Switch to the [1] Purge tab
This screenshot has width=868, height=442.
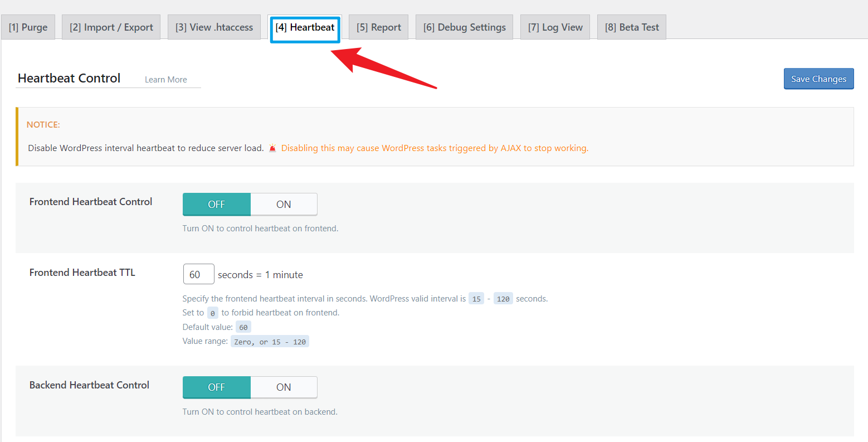coord(28,26)
